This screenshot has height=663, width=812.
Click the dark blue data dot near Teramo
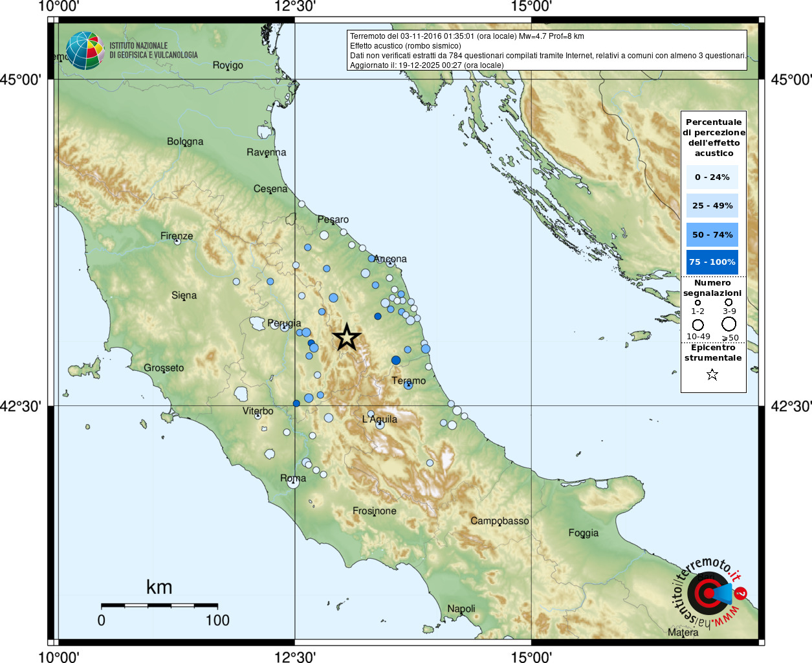pyautogui.click(x=396, y=360)
